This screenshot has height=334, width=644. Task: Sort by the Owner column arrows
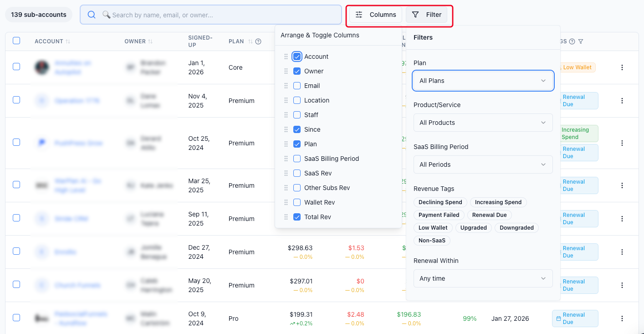(x=150, y=41)
